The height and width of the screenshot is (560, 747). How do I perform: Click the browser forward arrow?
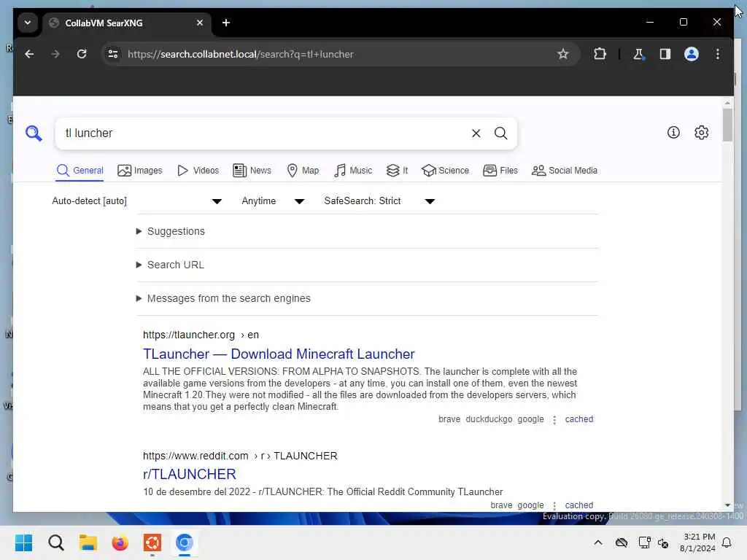[55, 54]
